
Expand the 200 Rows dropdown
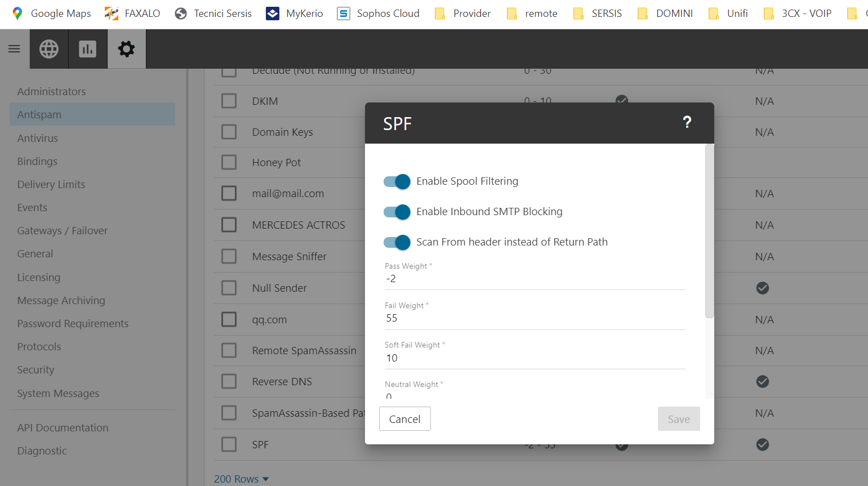[241, 479]
